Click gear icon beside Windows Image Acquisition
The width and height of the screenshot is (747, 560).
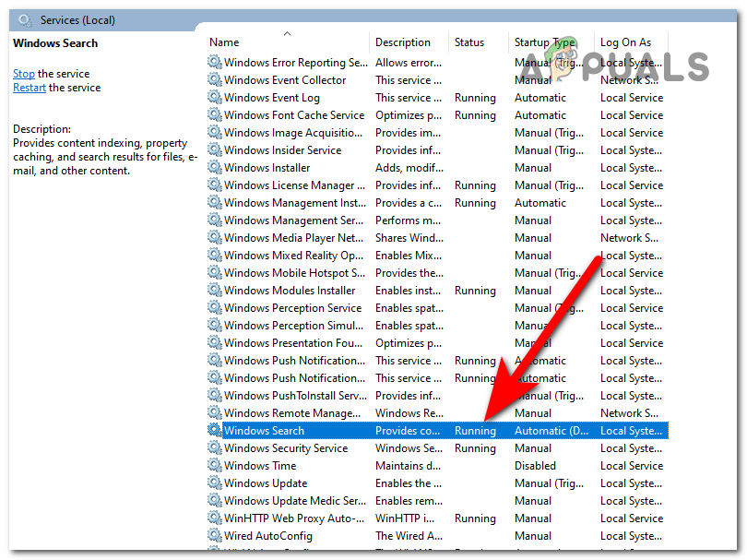(x=215, y=132)
